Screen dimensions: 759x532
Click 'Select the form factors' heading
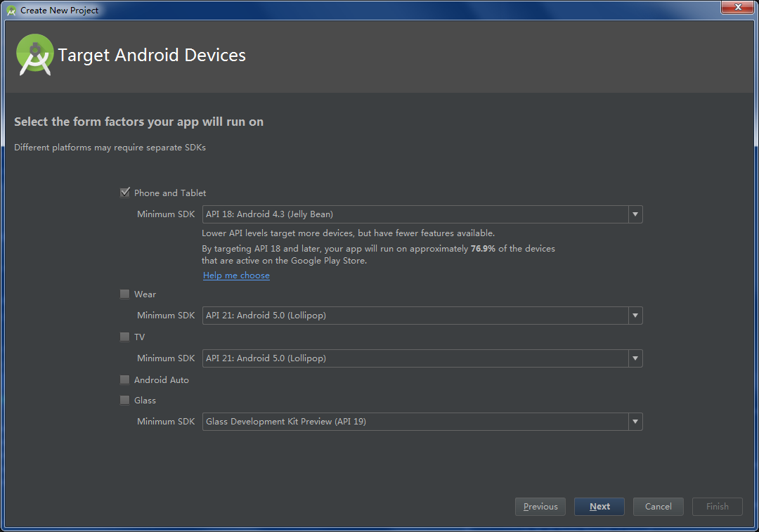point(139,122)
